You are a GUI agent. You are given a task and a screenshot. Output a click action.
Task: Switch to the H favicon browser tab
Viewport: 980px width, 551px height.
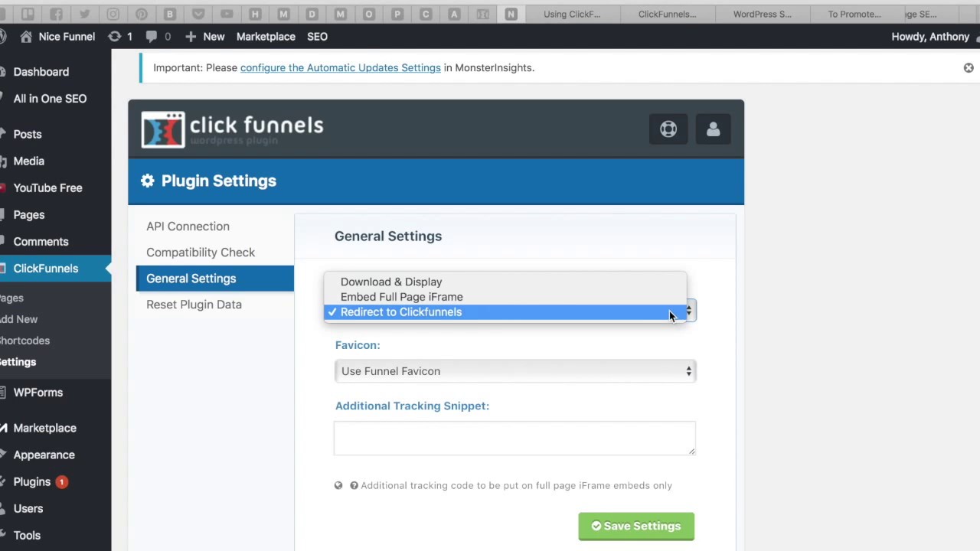point(255,14)
